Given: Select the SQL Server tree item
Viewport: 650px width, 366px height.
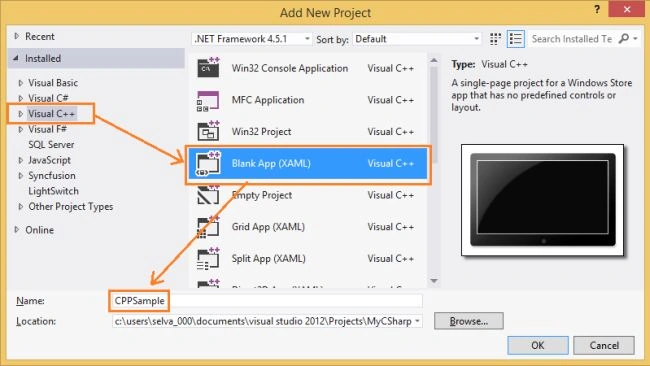Looking at the screenshot, I should click(x=51, y=145).
